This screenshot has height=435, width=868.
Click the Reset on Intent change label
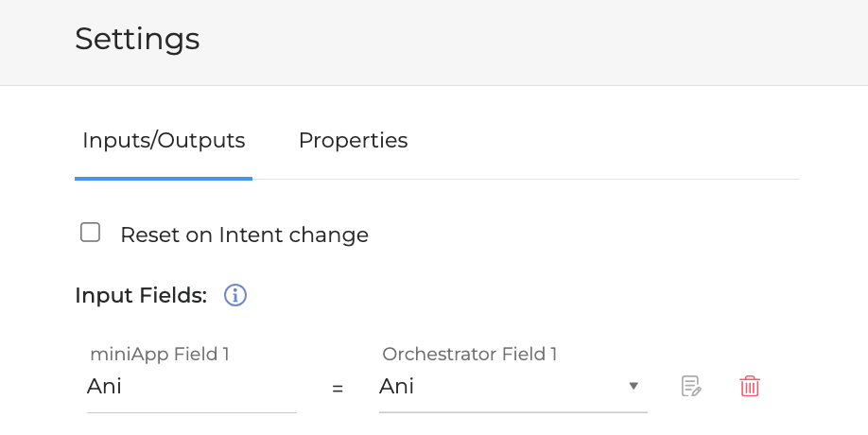tap(244, 235)
